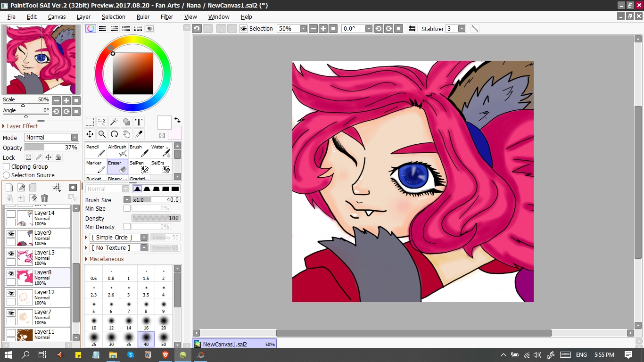Enable the Clipping Group checkbox
This screenshot has height=362, width=644.
pos(7,166)
